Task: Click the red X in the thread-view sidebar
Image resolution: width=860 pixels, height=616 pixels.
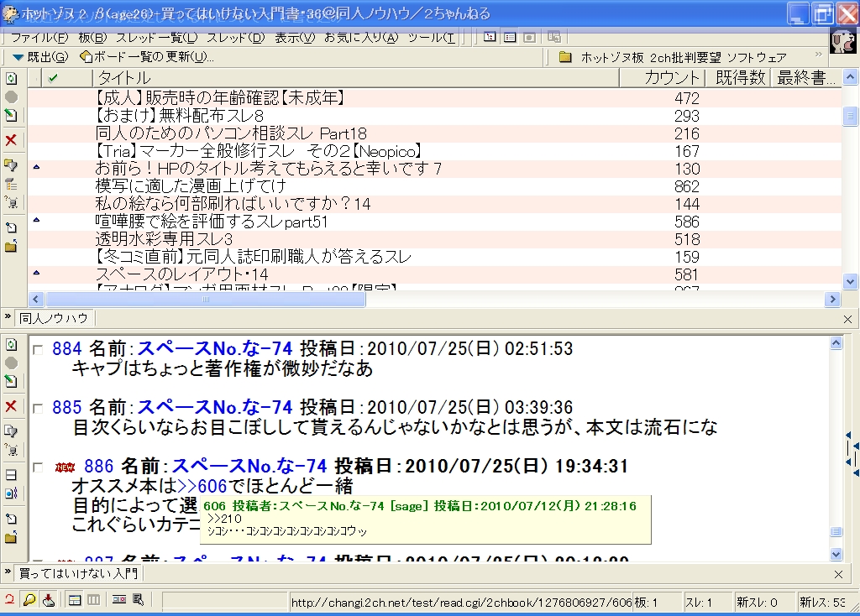Action: (x=11, y=406)
